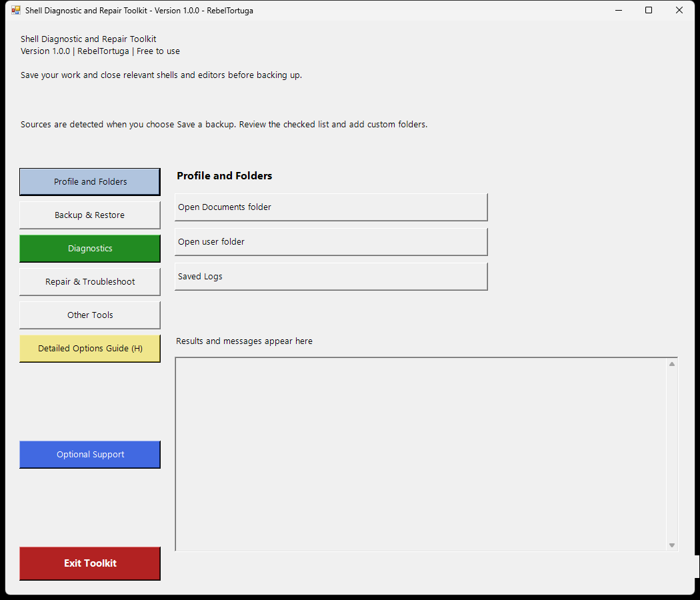Click the 'Sources are detected' instruction text
The image size is (700, 600).
(x=224, y=125)
